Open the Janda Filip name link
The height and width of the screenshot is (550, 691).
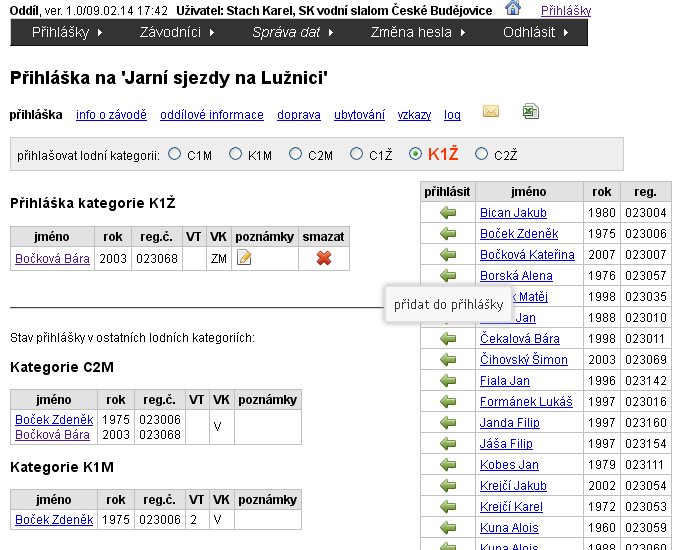tap(509, 423)
